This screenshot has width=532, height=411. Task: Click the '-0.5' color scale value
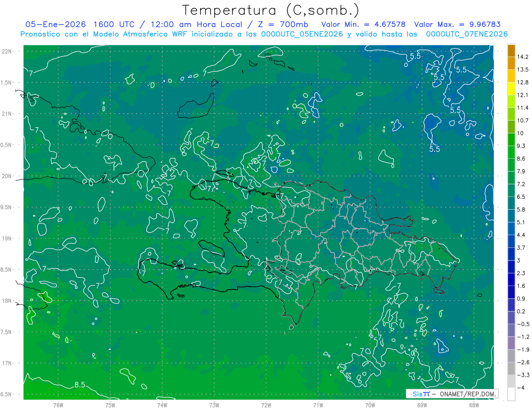click(x=523, y=324)
